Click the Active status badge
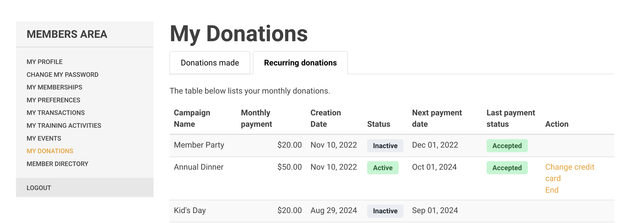 click(x=383, y=168)
